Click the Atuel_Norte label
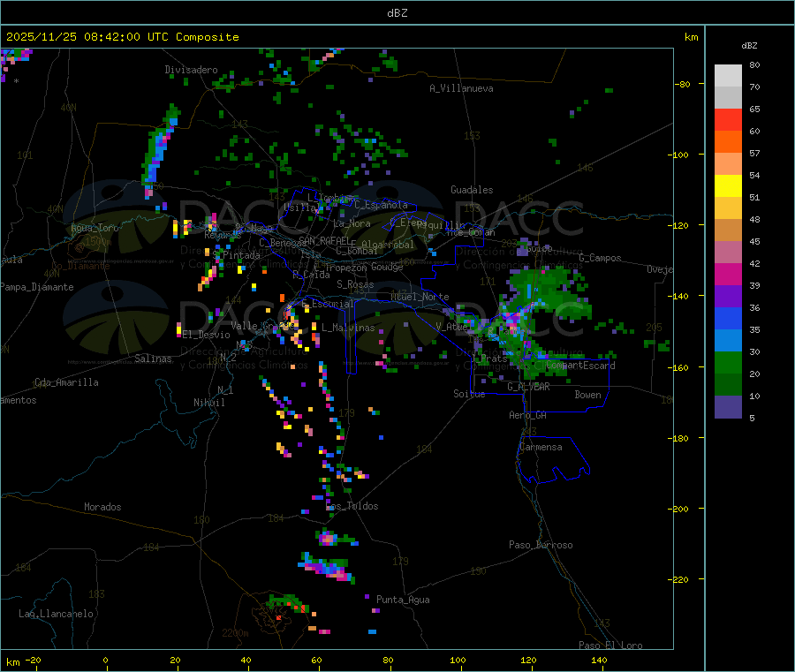This screenshot has width=795, height=672. coord(420,297)
